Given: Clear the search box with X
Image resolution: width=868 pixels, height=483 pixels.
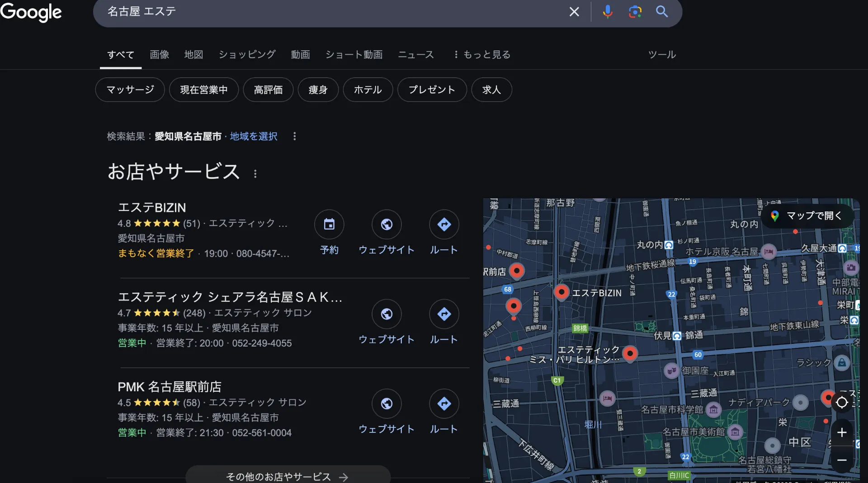Looking at the screenshot, I should (x=574, y=12).
